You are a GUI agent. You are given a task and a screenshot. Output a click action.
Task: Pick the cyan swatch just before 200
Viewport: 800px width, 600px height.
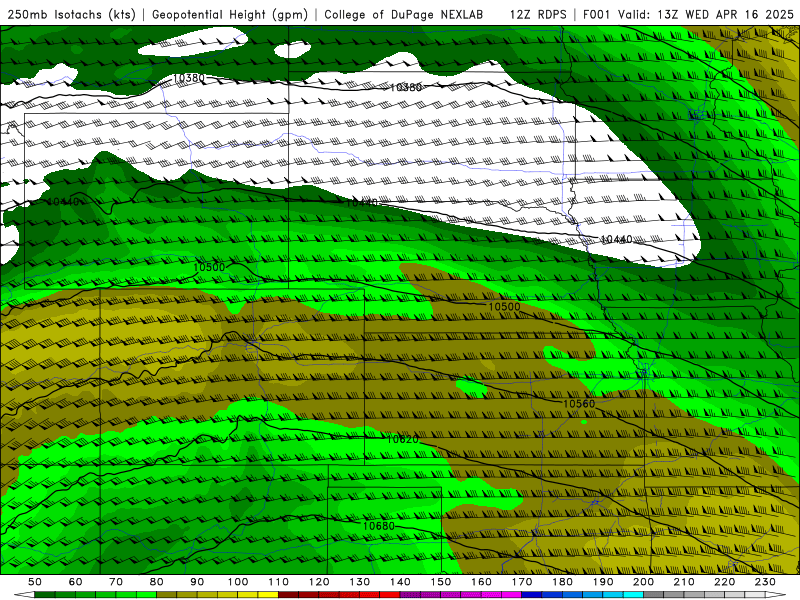(633, 594)
